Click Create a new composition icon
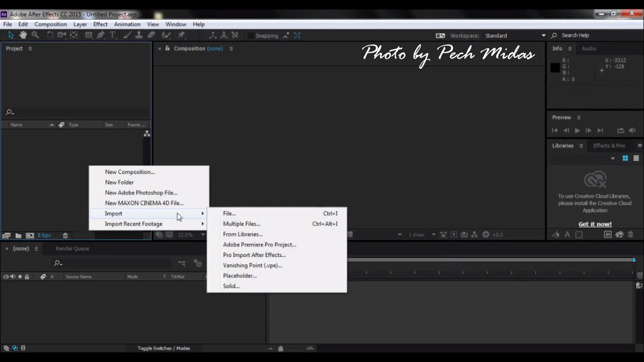The height and width of the screenshot is (362, 644). [30, 235]
